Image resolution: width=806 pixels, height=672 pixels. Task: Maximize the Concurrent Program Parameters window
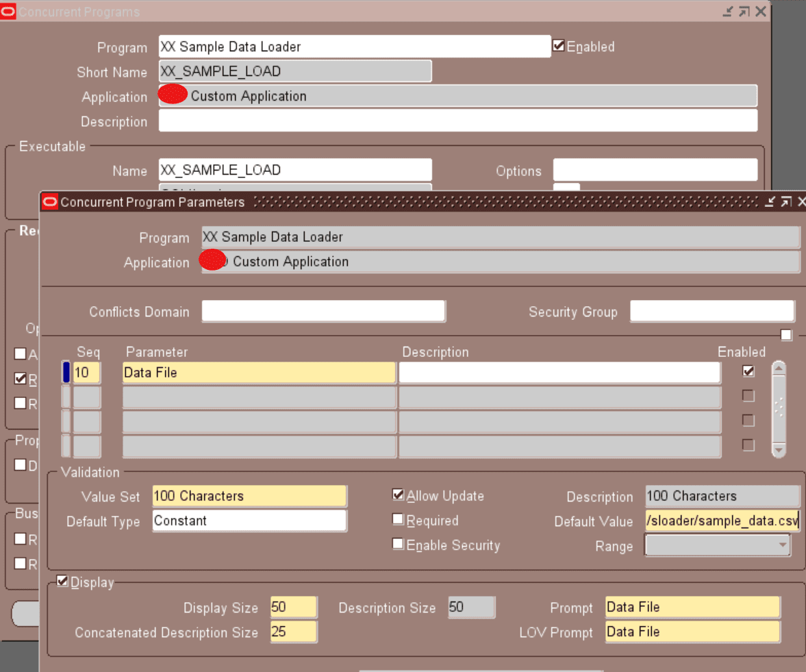785,201
